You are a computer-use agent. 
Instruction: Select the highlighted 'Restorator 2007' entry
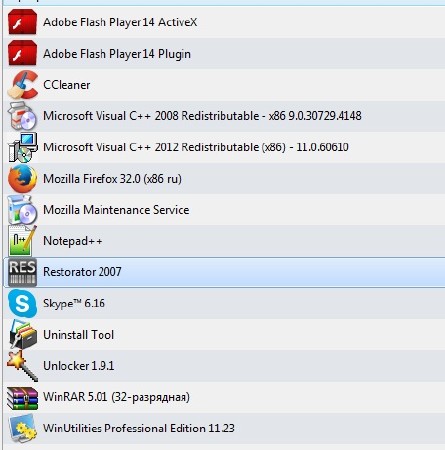82,272
